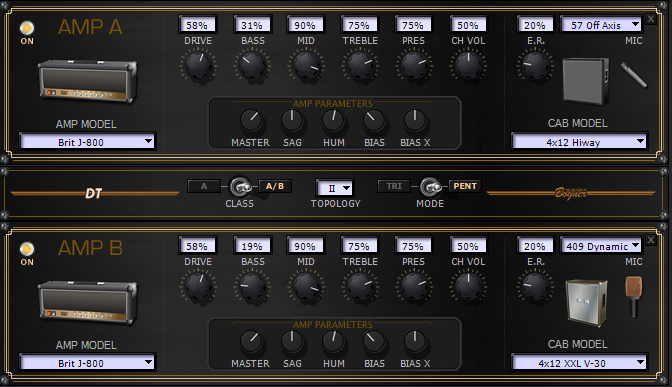Viewport: 672px width, 387px height.
Task: Click the Amp A PRES knob
Action: point(414,66)
